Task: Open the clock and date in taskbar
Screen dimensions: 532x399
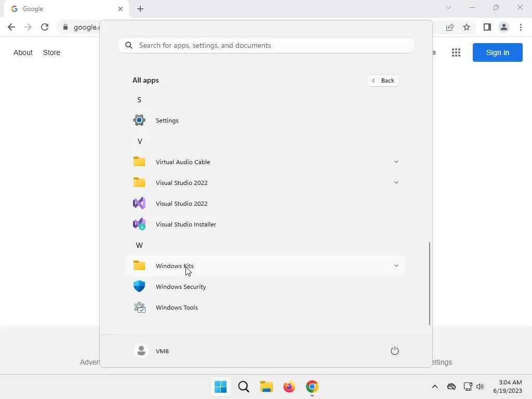Action: click(x=508, y=387)
